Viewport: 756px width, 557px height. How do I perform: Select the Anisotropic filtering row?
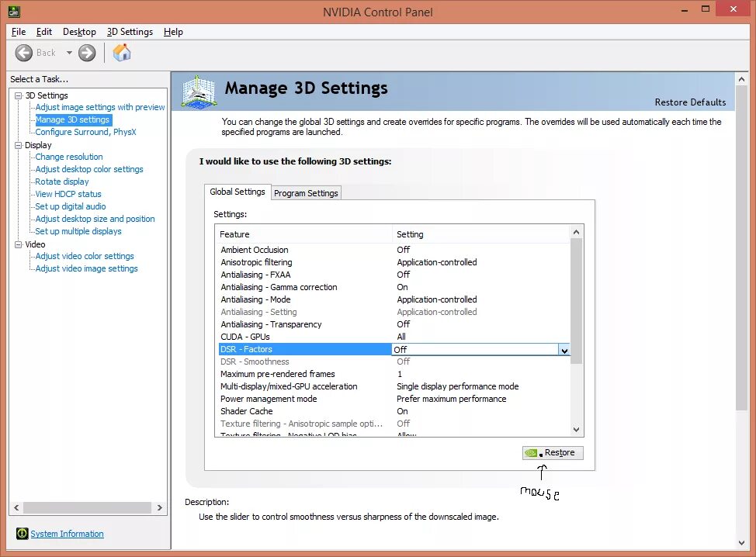coord(394,262)
